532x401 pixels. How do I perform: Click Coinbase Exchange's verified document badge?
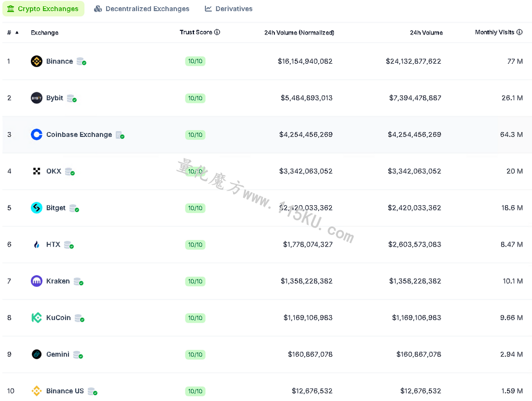[120, 135]
